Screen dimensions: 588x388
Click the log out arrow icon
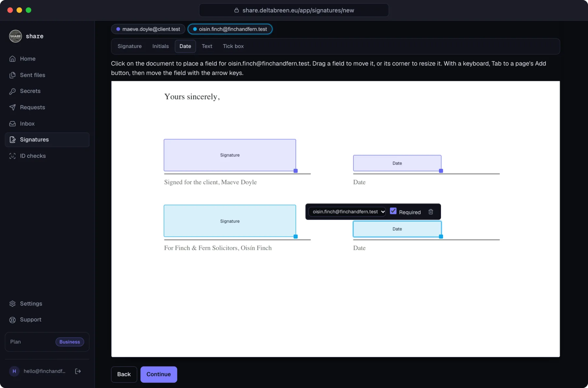coord(78,371)
